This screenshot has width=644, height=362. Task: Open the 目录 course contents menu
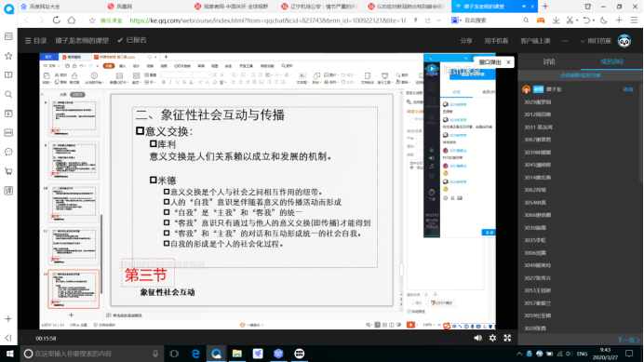pyautogui.click(x=35, y=41)
